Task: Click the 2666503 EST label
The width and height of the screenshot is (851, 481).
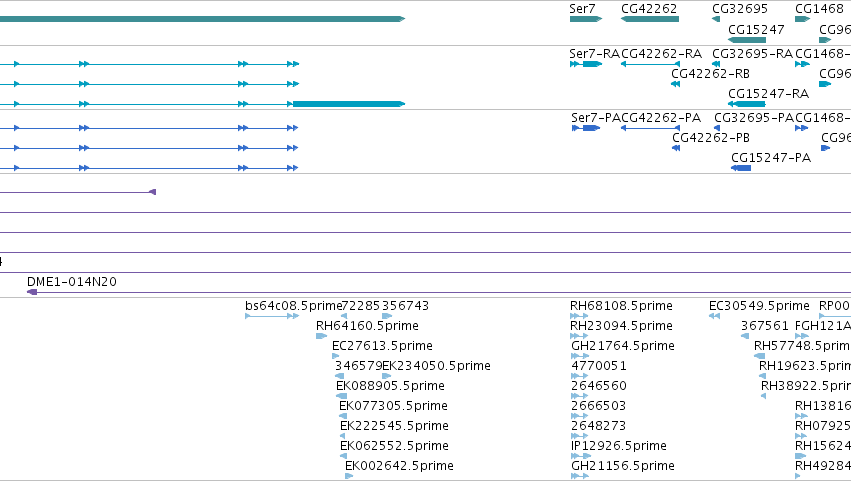Action: click(598, 406)
